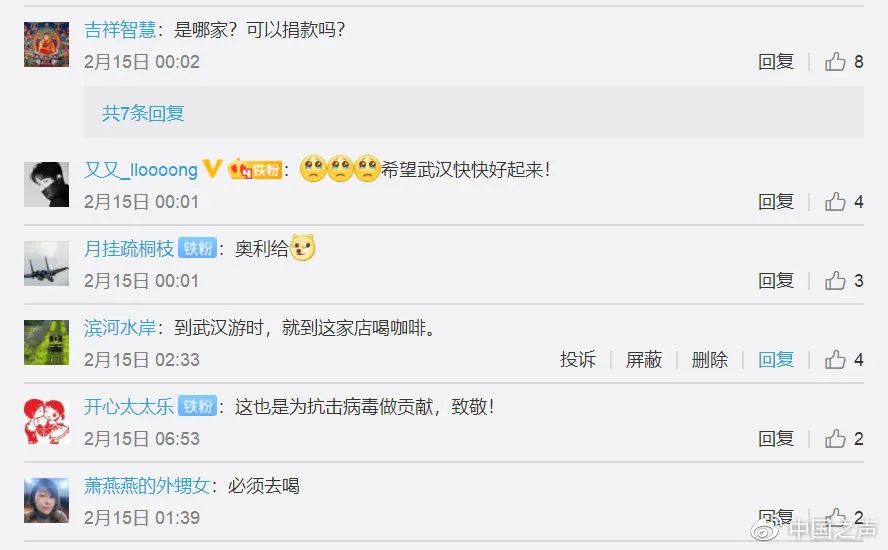Click 又又_lloooong's avatar thumbnail
The height and width of the screenshot is (550, 888).
click(x=46, y=185)
